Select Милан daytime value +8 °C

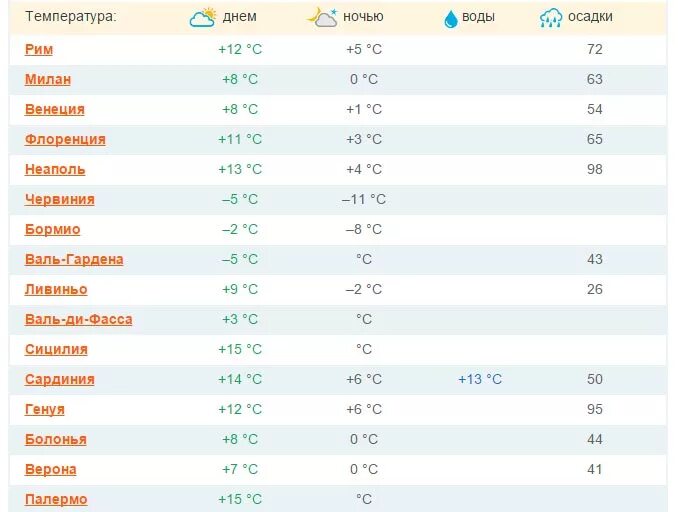tap(240, 79)
